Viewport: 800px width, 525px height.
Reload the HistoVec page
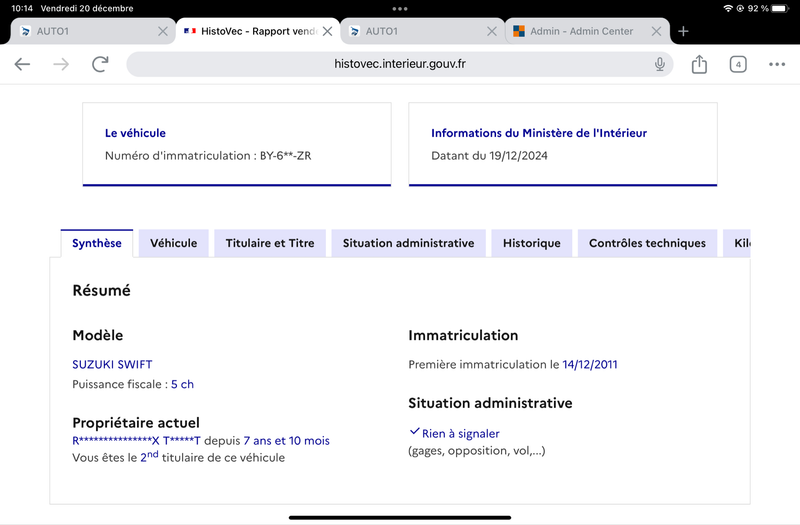point(100,64)
